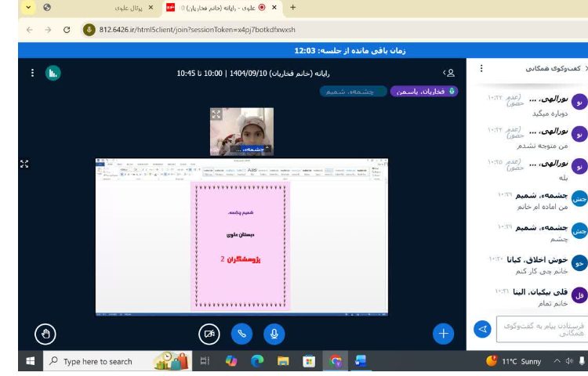Open the Windows Start menu
588x376 pixels.
[x=31, y=361]
